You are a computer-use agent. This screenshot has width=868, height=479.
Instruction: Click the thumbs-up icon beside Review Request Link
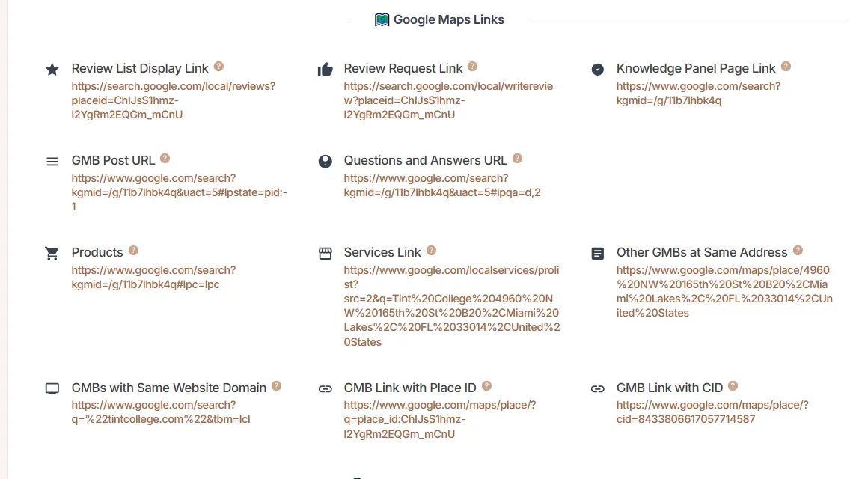pos(325,70)
